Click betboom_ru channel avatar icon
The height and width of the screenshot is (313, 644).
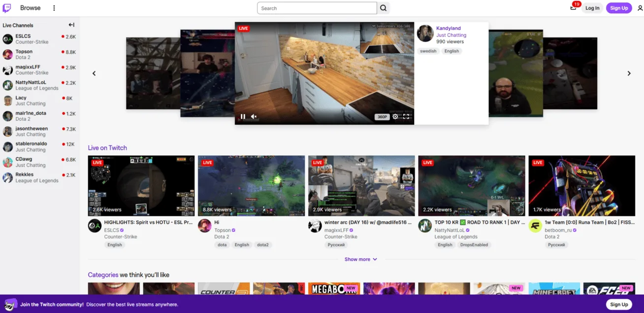click(535, 226)
